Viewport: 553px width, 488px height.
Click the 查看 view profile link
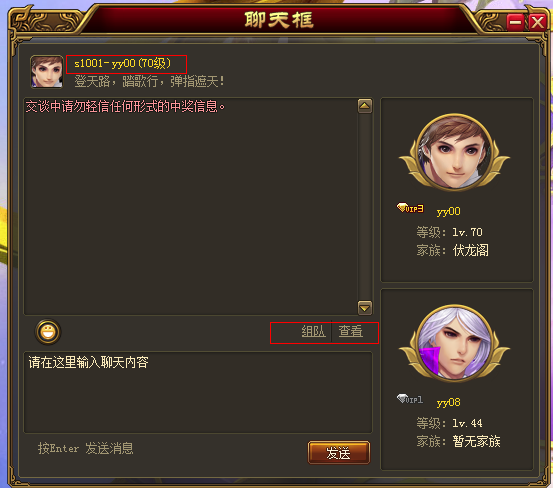click(x=351, y=331)
